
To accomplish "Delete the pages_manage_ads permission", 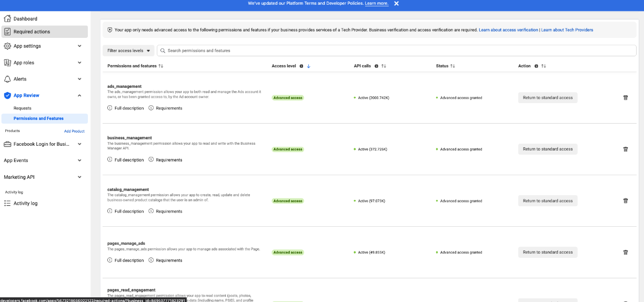I will [x=626, y=253].
